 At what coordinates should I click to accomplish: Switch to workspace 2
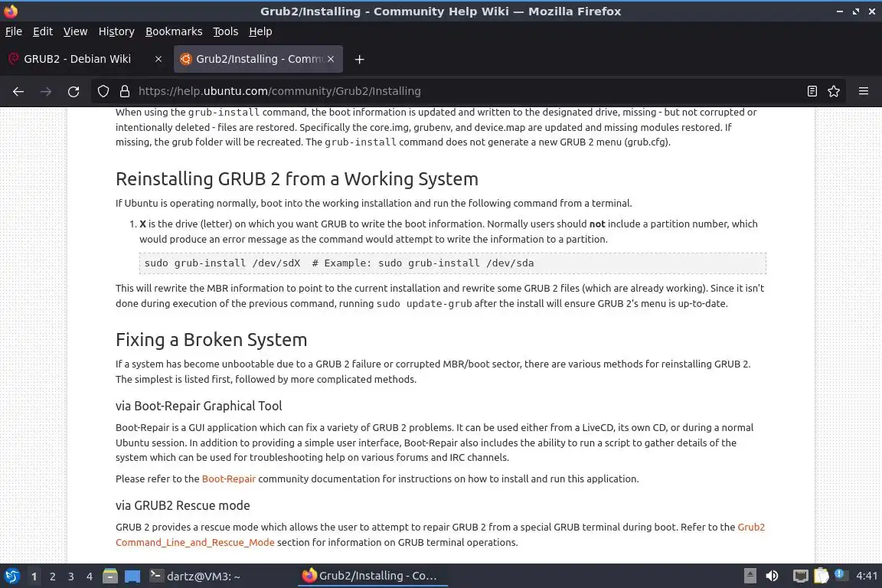click(x=52, y=577)
